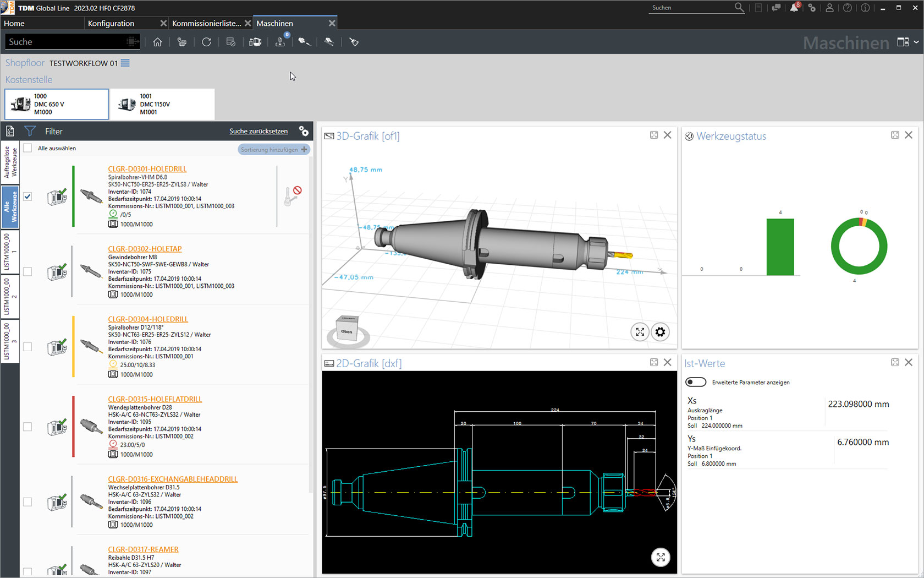Open the filter panel gears settings icon
The image size is (924, 578).
click(x=304, y=131)
